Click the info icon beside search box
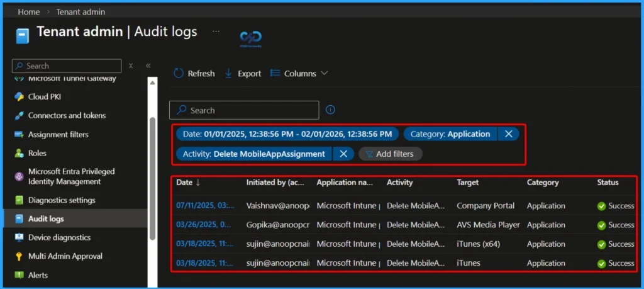This screenshot has height=289, width=644. click(x=330, y=110)
